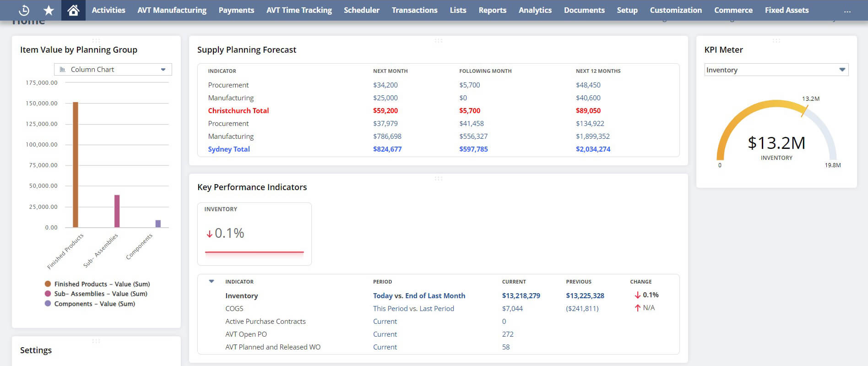The height and width of the screenshot is (366, 868).
Task: Grab the KPI Meter portlet drag handle
Action: 776,41
